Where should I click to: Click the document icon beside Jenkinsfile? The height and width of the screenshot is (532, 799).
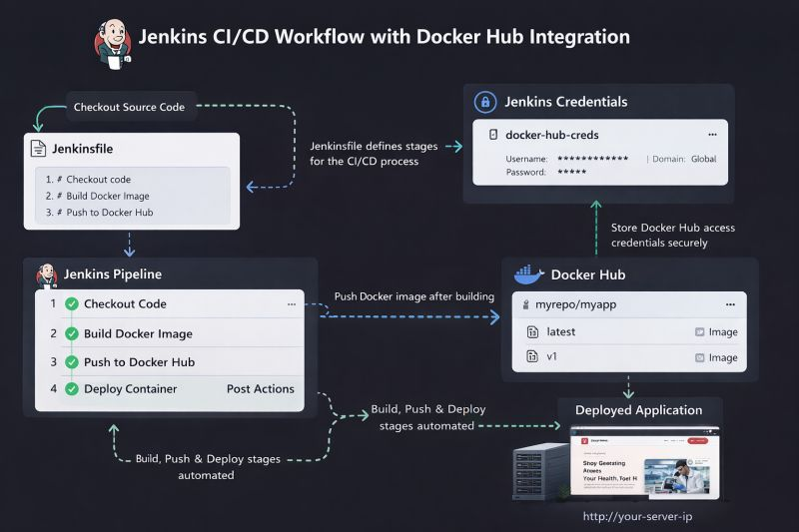coord(38,149)
